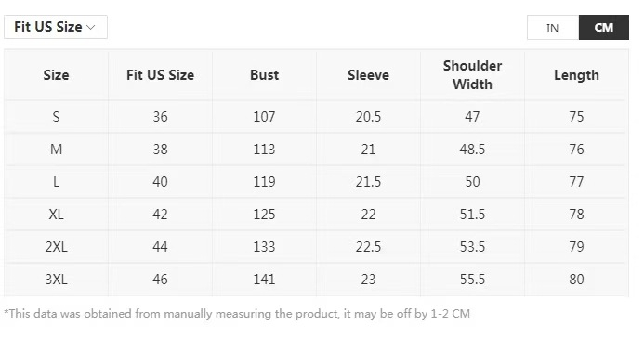Click the shoulder width value 48.5

[x=472, y=149]
